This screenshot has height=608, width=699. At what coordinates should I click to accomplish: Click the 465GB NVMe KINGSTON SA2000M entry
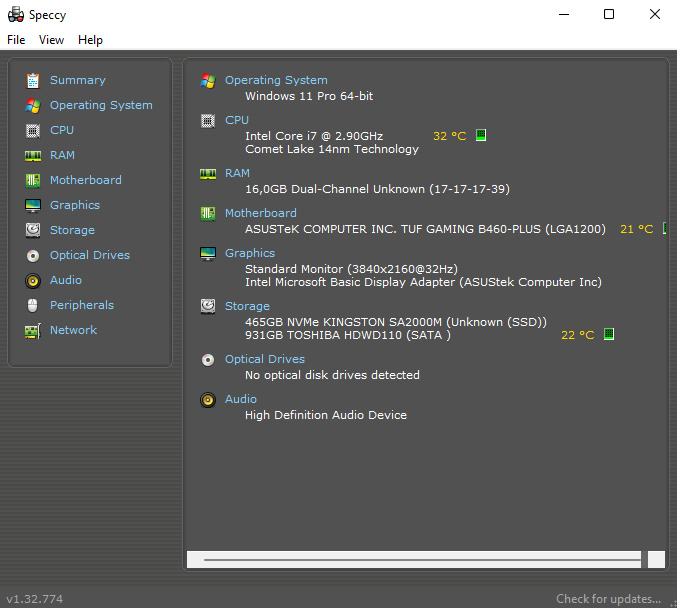tap(395, 322)
